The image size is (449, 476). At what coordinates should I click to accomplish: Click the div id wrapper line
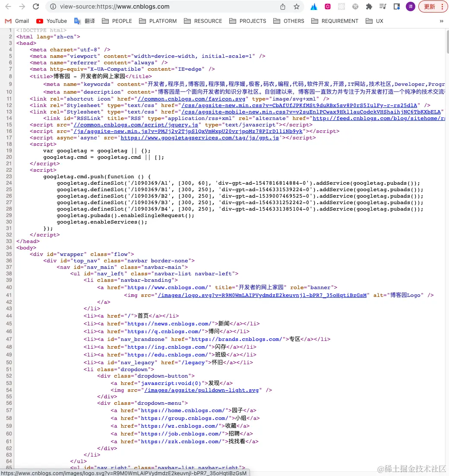tap(82, 254)
